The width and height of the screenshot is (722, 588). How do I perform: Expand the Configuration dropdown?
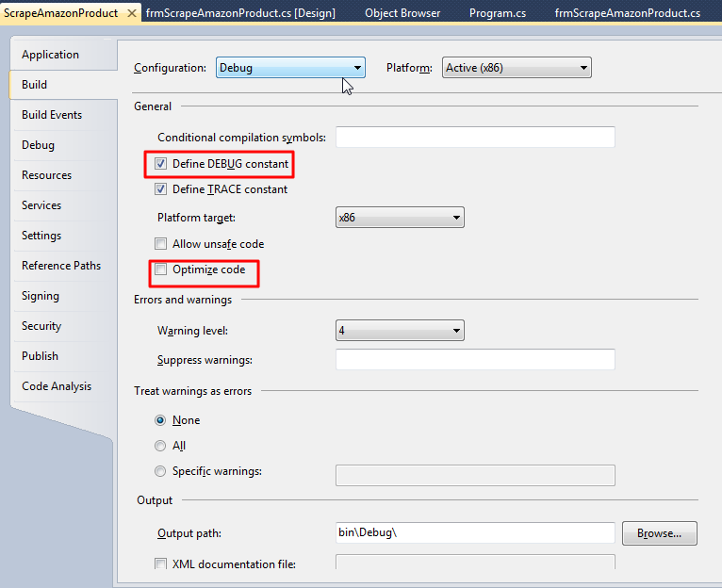[x=290, y=68]
